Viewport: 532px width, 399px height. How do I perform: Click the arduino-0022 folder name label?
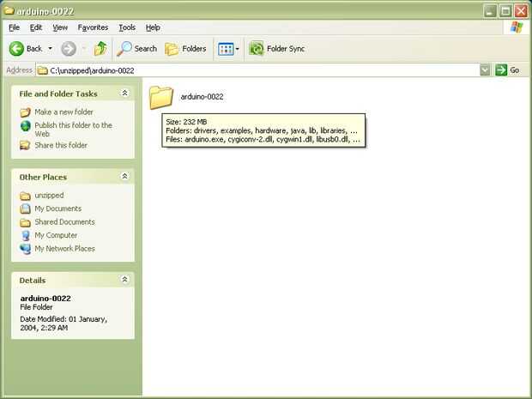click(202, 97)
